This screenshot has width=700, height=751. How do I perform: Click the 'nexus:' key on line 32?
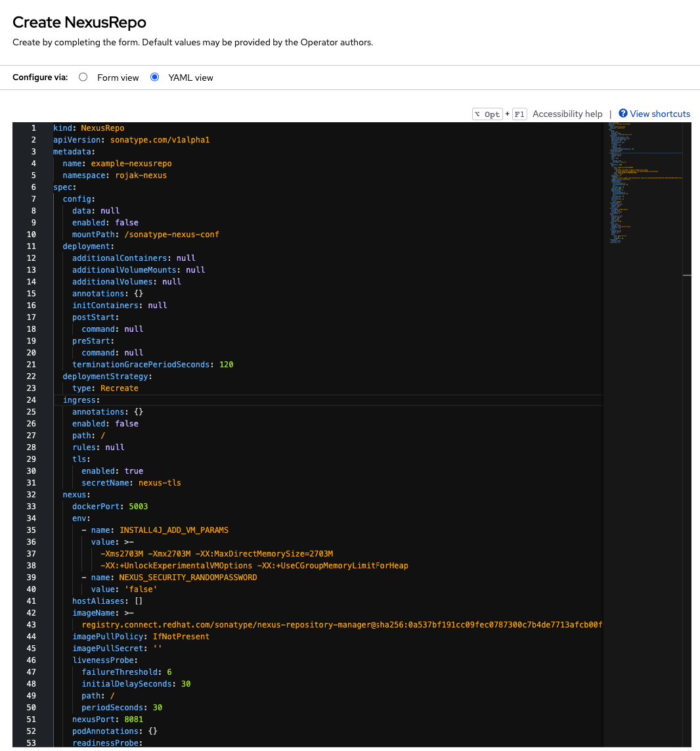(x=77, y=495)
